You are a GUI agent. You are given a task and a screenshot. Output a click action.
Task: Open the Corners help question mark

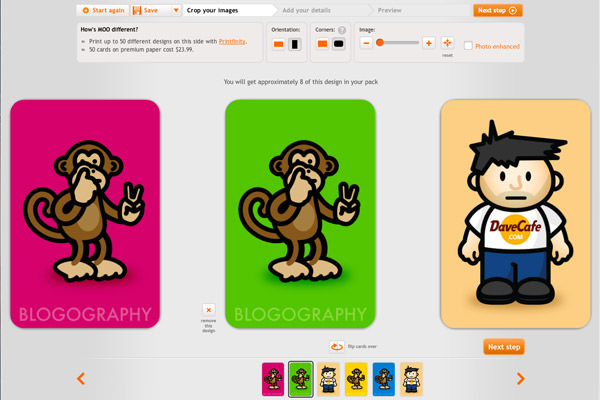tap(342, 30)
